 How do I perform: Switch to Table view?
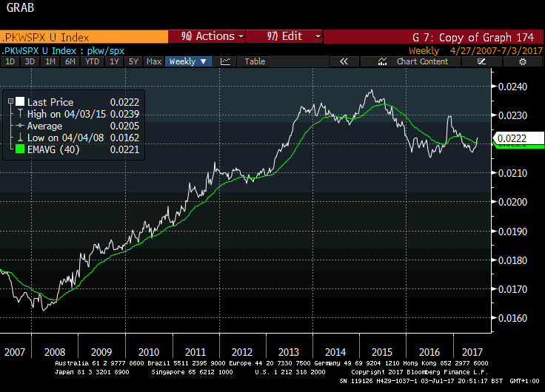255,61
